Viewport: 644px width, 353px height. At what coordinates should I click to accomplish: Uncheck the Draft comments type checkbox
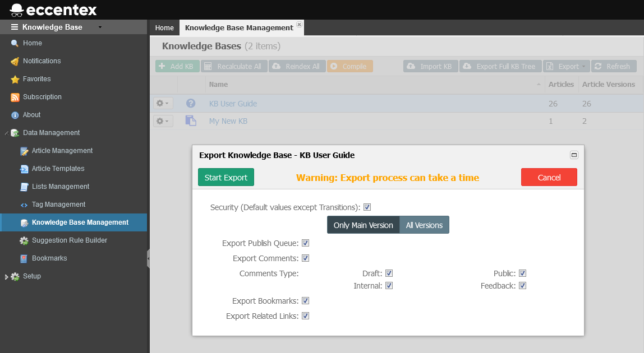[x=389, y=273]
